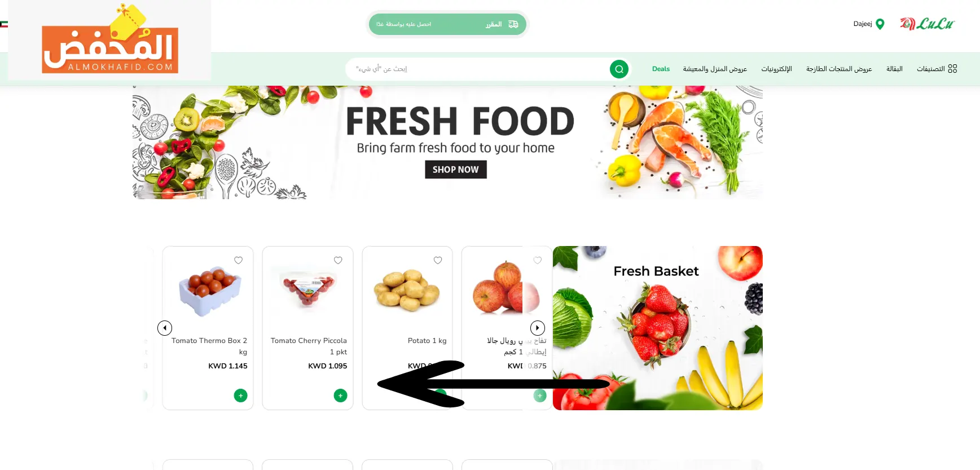Open the Potato 1 kg product image

[407, 291]
